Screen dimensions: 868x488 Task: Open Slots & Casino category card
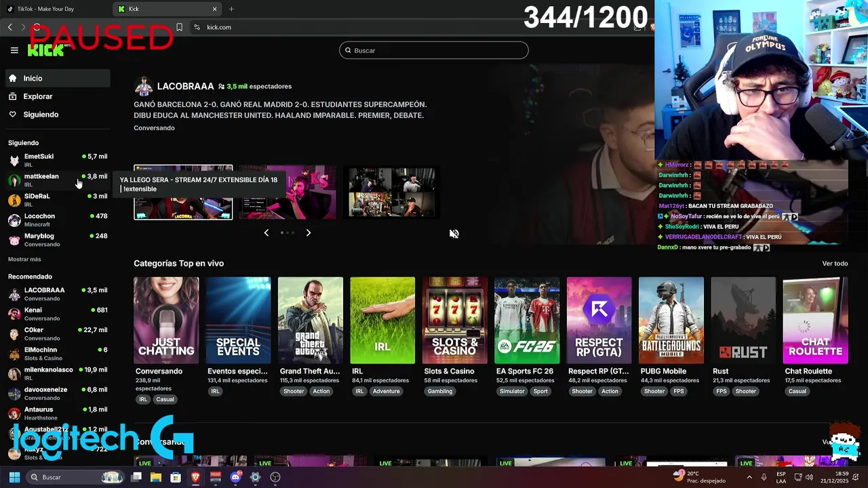tap(455, 321)
